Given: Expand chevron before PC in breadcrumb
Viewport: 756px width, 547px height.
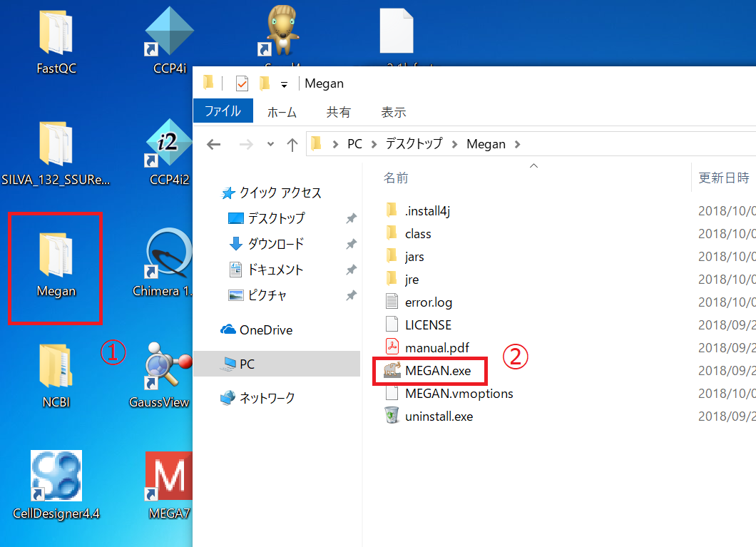Looking at the screenshot, I should [x=336, y=144].
